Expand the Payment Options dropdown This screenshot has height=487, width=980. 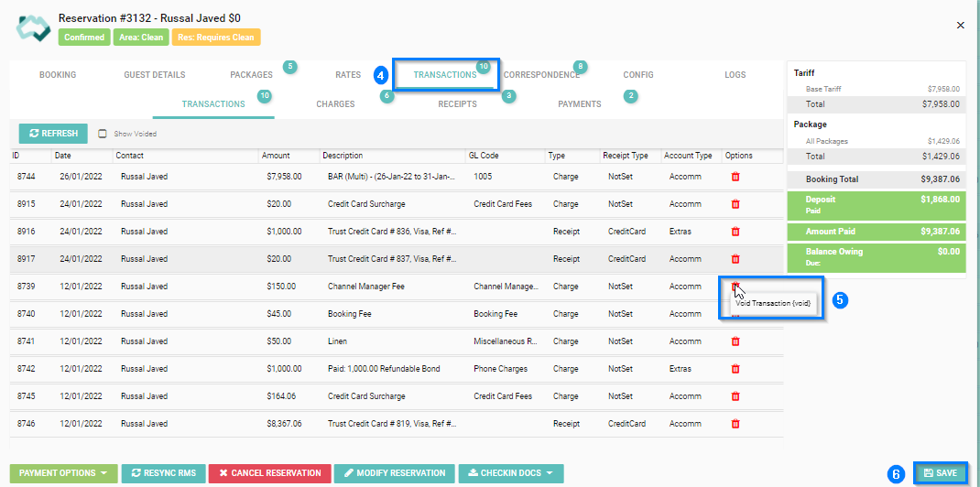point(63,473)
